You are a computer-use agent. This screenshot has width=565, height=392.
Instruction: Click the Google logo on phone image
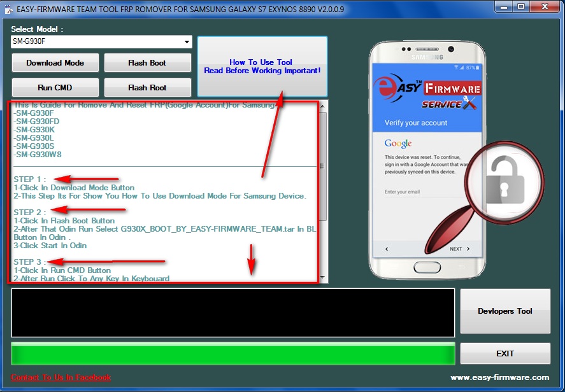[x=398, y=143]
